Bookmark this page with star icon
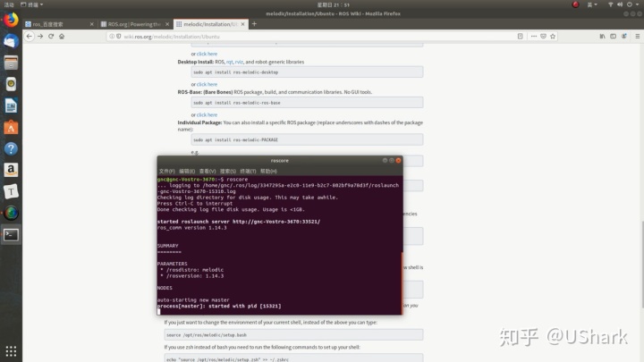 pos(553,36)
